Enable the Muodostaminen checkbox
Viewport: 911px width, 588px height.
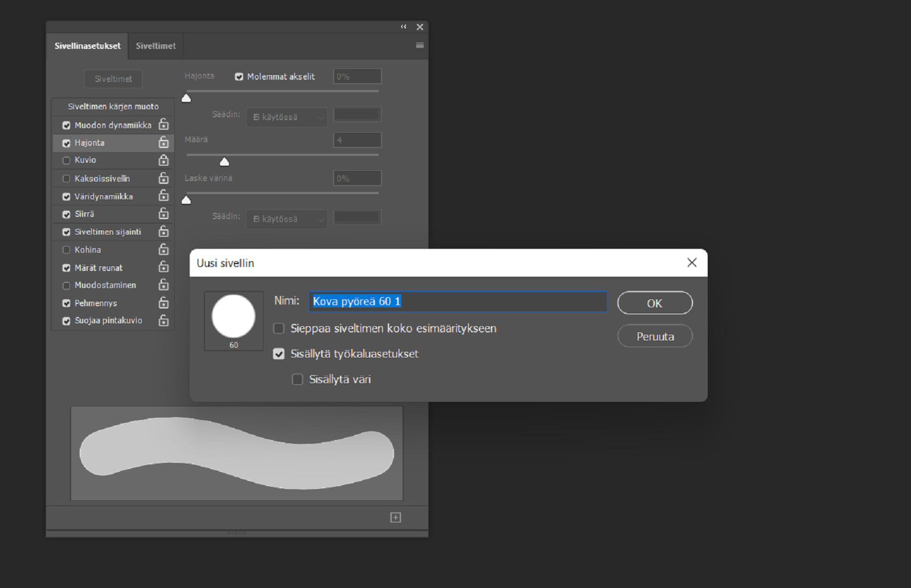[67, 286]
